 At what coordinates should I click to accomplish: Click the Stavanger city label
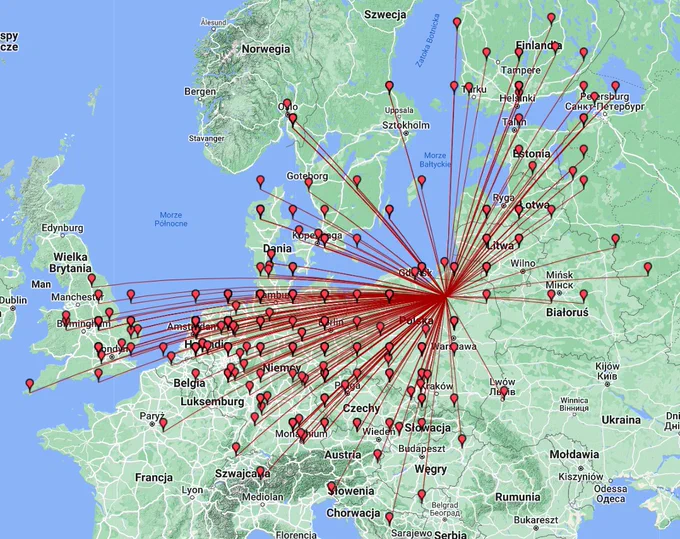[x=206, y=138]
